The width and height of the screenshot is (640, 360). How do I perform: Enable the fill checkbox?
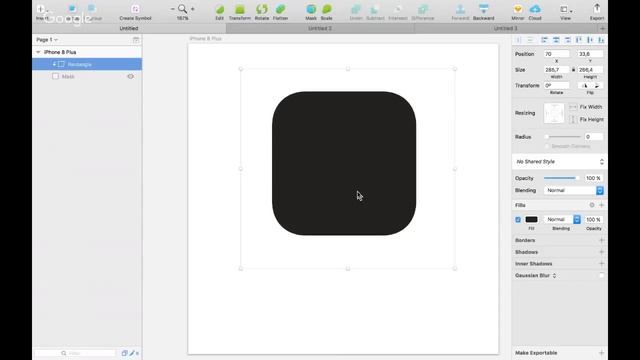(x=518, y=220)
